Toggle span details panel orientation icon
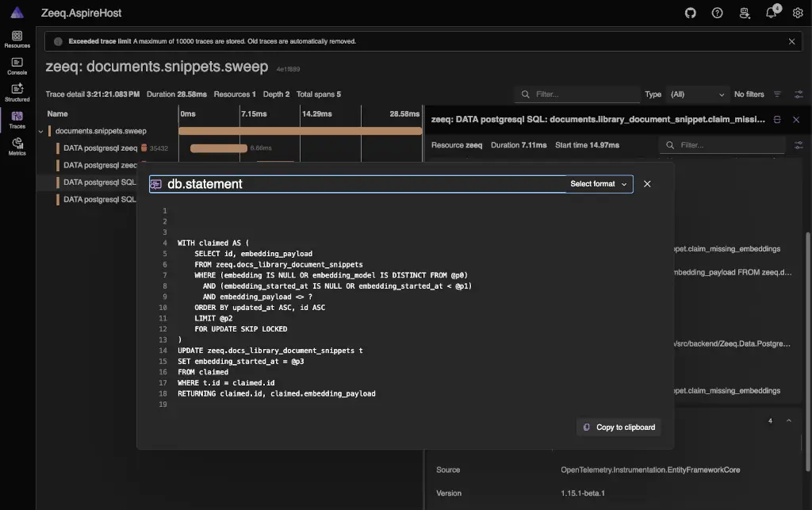812x510 pixels. (x=777, y=120)
